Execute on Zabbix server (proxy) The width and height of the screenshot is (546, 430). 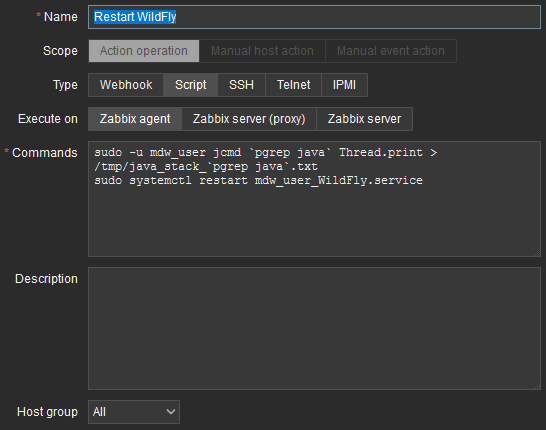tap(249, 119)
